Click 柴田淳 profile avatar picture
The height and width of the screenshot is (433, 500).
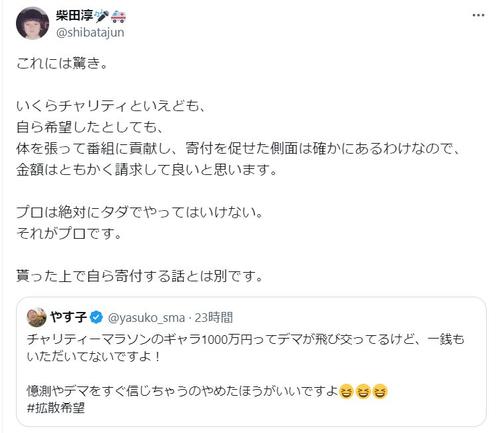pos(32,23)
